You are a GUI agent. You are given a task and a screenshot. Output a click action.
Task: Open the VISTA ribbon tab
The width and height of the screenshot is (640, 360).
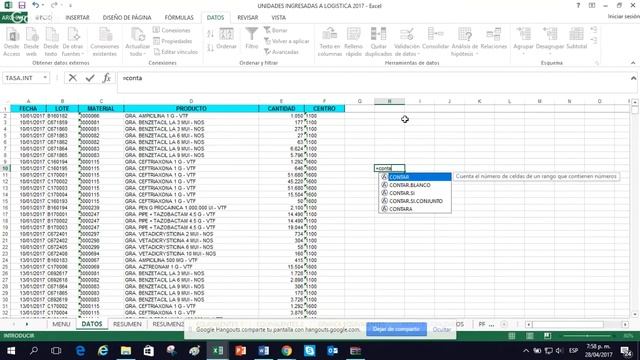pyautogui.click(x=278, y=18)
